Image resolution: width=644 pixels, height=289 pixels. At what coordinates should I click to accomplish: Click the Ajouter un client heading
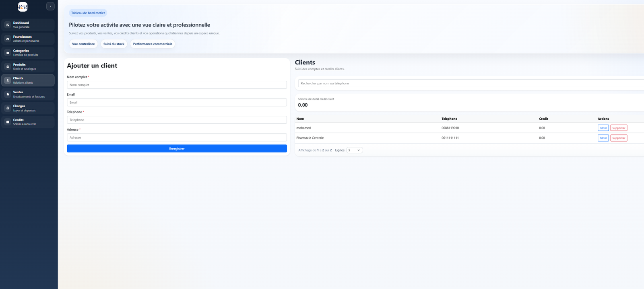click(92, 66)
